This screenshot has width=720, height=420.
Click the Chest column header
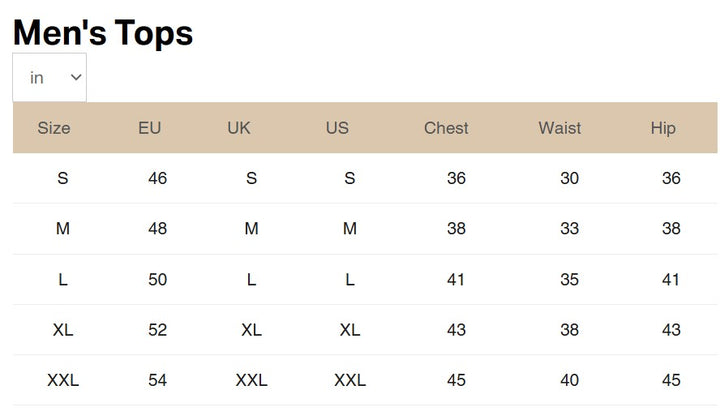[x=446, y=128]
